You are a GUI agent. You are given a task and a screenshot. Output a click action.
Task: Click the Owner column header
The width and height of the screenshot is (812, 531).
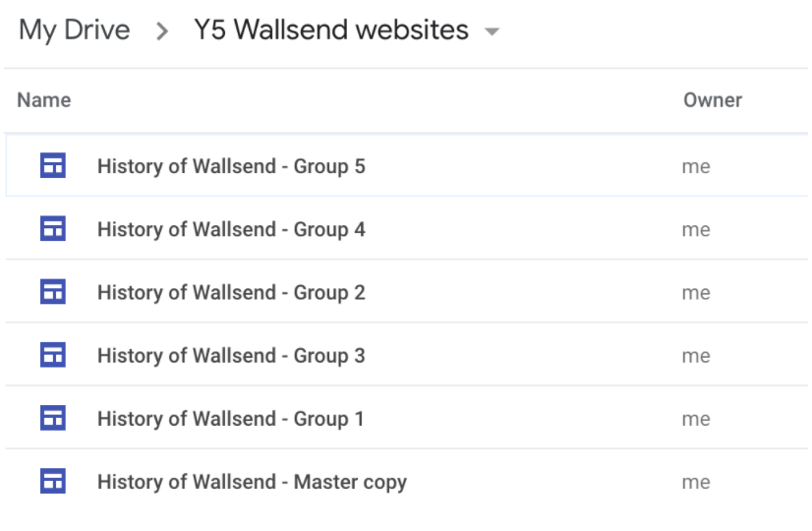pos(713,100)
